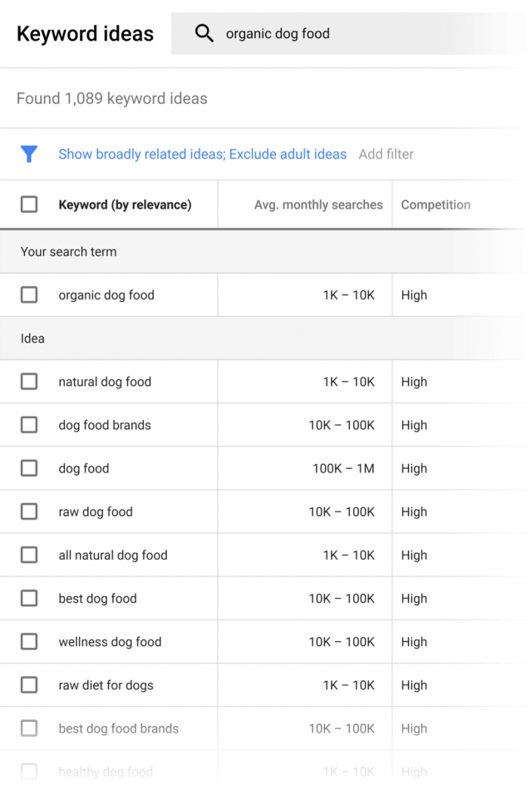The image size is (532, 790).
Task: Click the search magnifier icon
Action: pyautogui.click(x=204, y=33)
